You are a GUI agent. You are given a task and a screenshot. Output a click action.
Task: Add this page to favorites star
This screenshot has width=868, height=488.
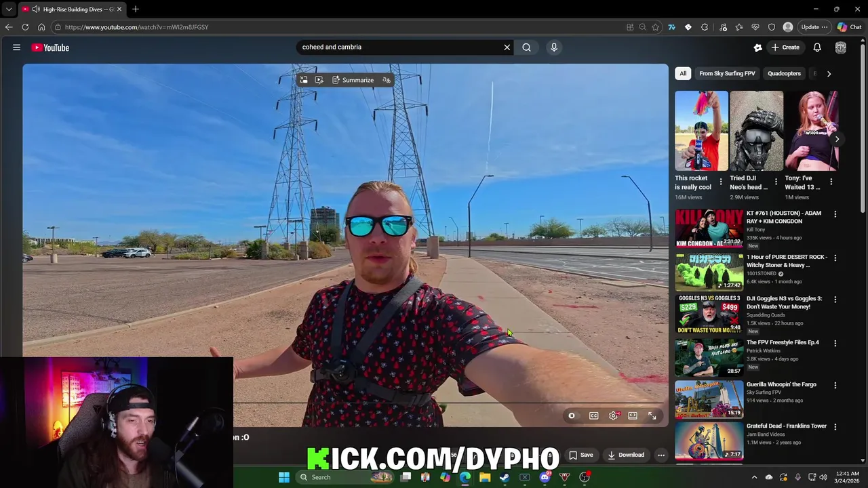coord(655,27)
